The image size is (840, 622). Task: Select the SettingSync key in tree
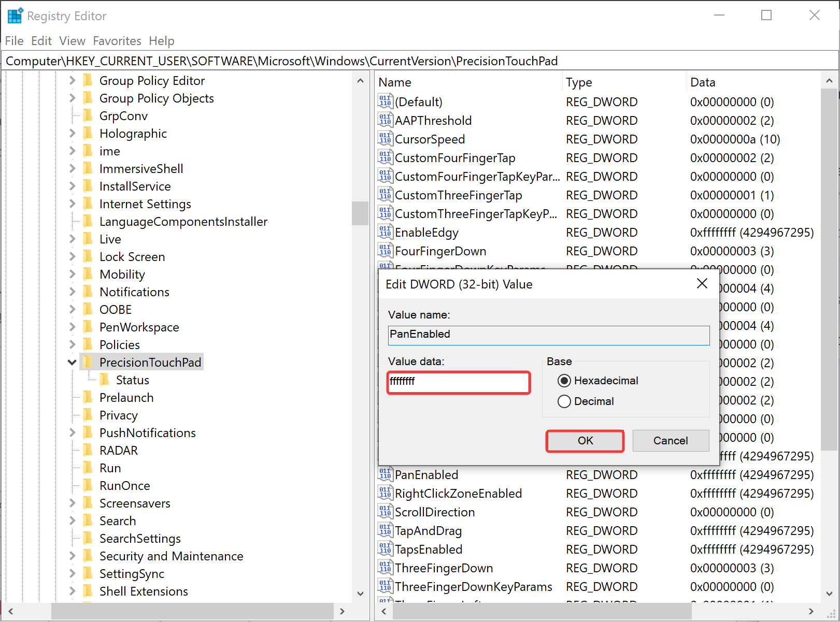(132, 573)
